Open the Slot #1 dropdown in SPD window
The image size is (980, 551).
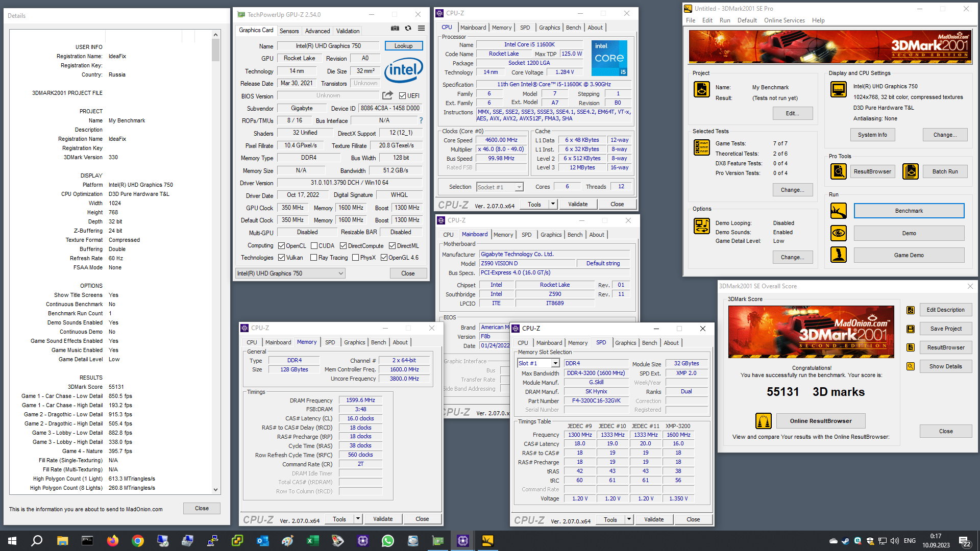(x=538, y=363)
